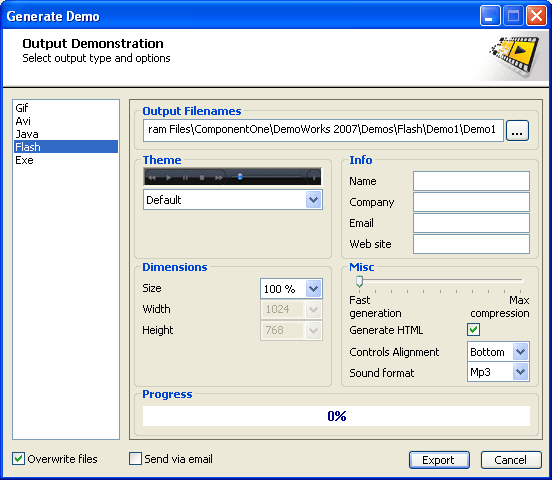Open the Width 1024 dropdown

point(291,310)
